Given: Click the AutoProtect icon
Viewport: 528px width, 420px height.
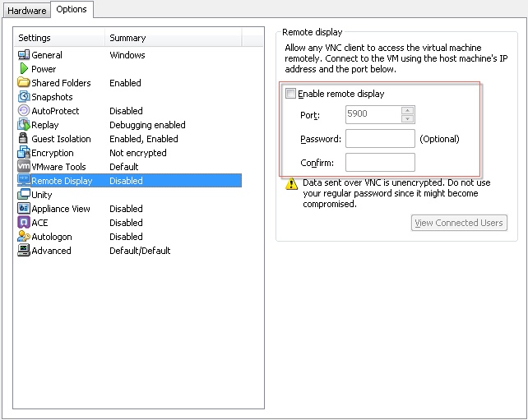Looking at the screenshot, I should tap(23, 111).
